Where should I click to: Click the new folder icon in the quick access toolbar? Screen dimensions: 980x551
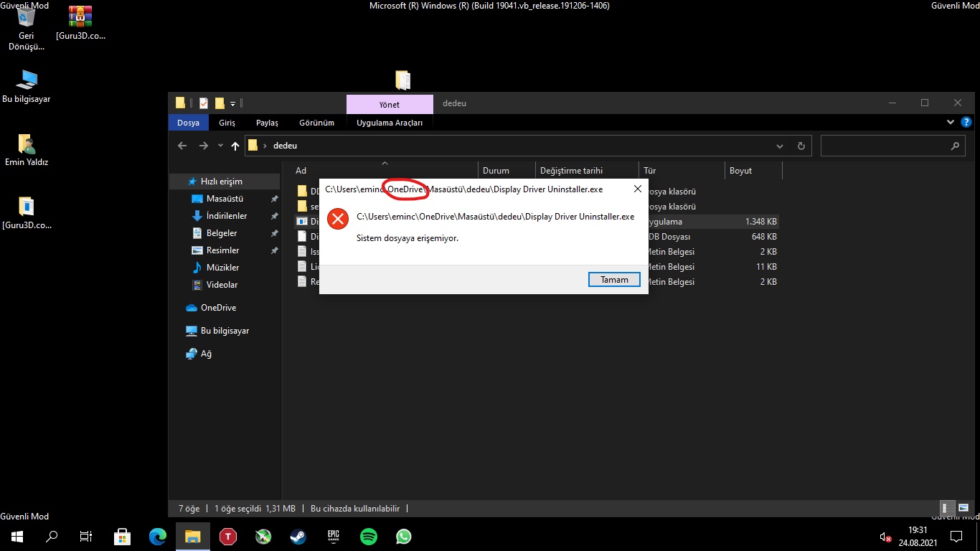[220, 103]
